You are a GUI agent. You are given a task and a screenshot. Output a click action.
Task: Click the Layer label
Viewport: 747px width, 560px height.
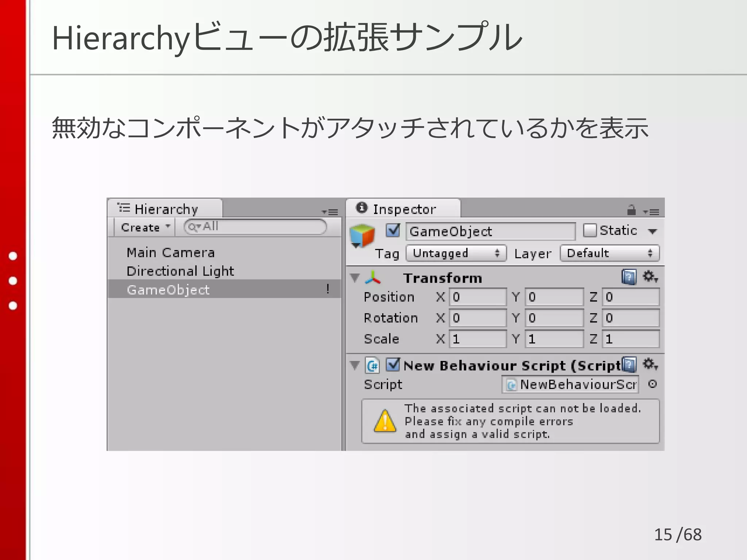click(533, 254)
